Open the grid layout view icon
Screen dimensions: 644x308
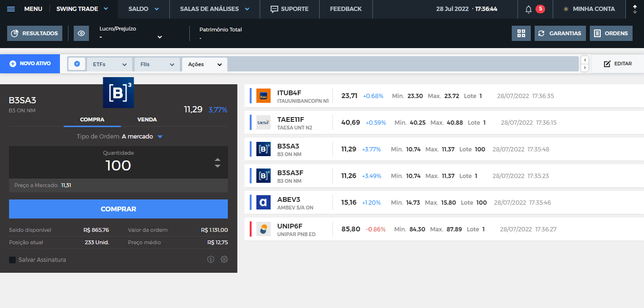521,33
